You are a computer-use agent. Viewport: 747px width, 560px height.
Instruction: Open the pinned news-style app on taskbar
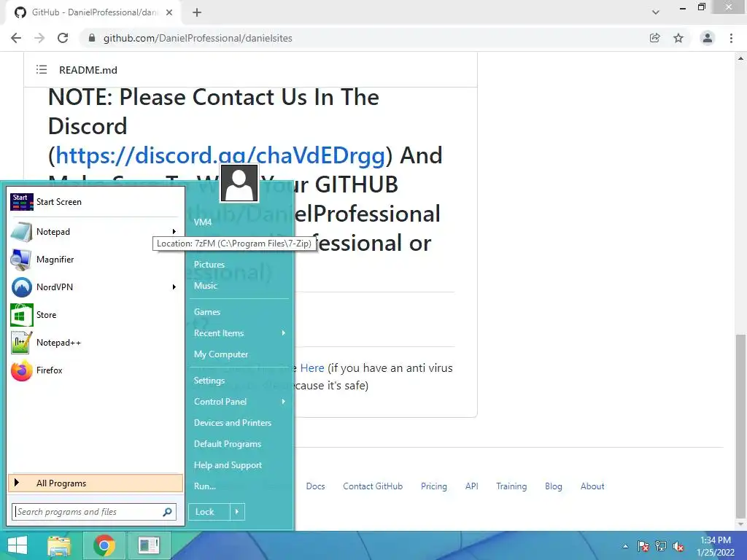(x=149, y=545)
